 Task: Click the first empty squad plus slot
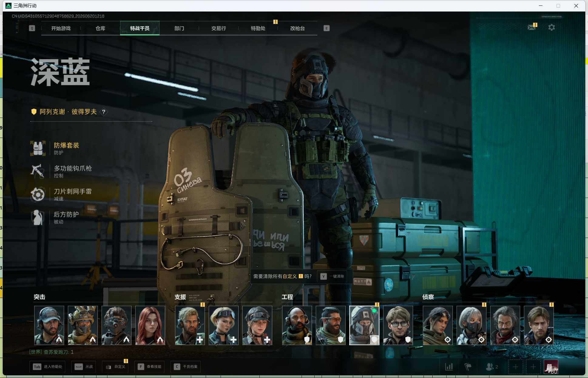tap(515, 367)
